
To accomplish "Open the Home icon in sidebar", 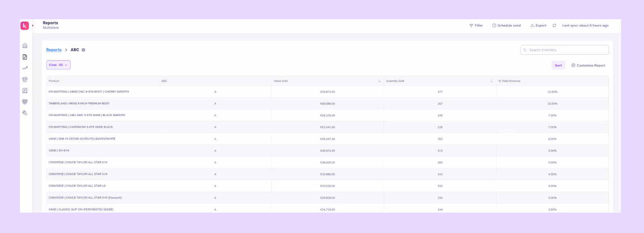I will pyautogui.click(x=25, y=46).
